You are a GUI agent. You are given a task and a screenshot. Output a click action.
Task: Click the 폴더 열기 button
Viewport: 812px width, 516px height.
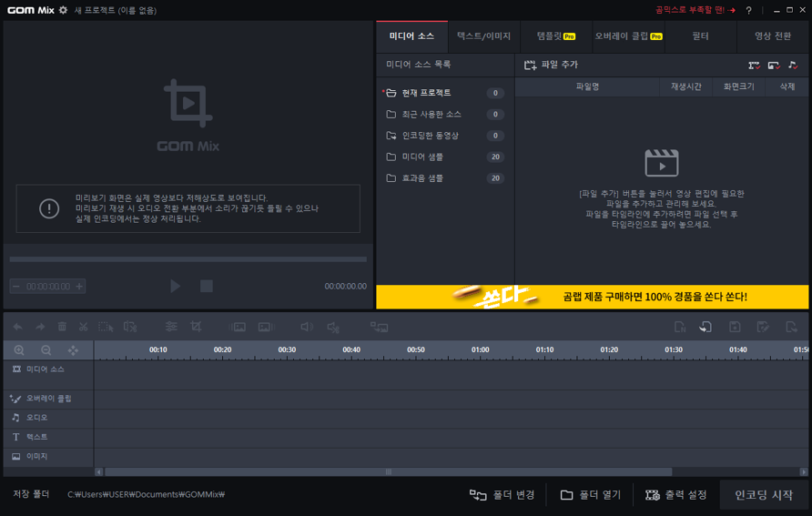(591, 495)
